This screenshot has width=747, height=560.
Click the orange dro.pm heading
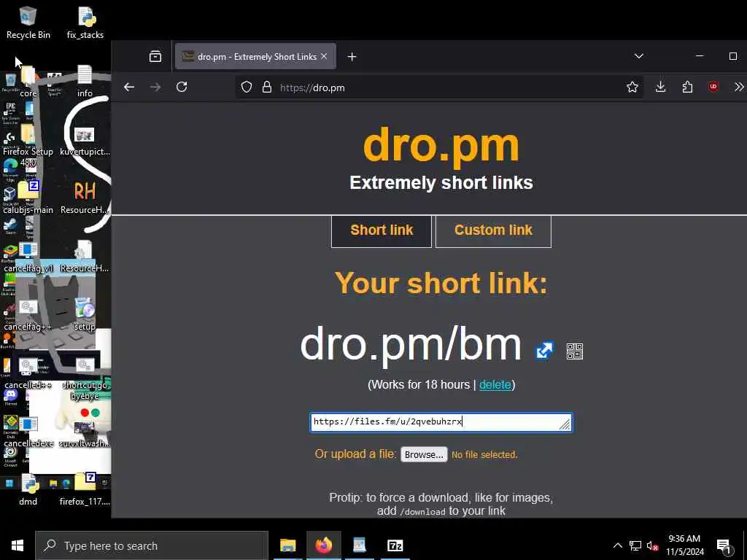pos(441,146)
